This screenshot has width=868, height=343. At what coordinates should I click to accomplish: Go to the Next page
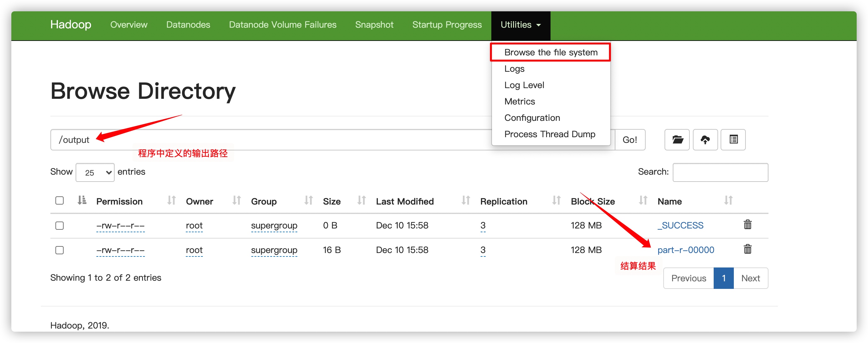pos(750,278)
